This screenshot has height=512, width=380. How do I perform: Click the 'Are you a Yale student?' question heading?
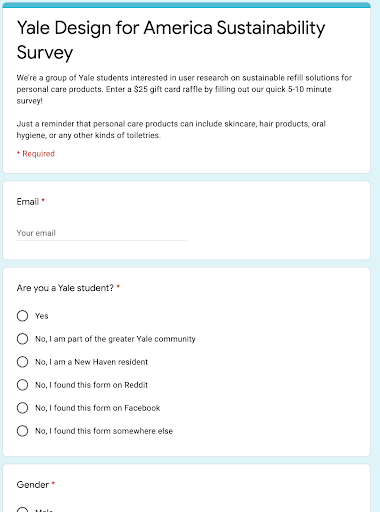coord(65,288)
